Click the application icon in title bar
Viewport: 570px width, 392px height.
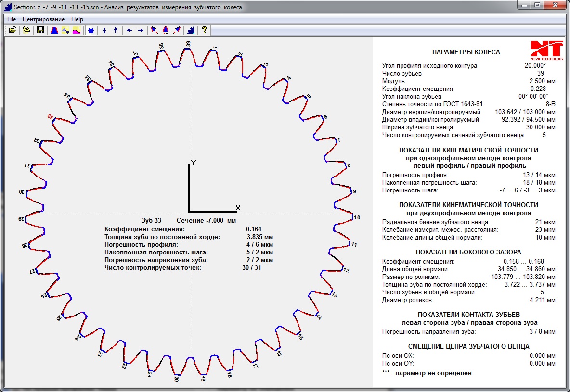pyautogui.click(x=7, y=7)
